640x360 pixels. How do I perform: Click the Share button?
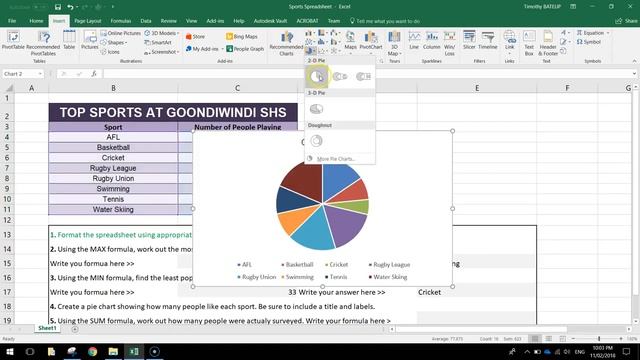627,21
